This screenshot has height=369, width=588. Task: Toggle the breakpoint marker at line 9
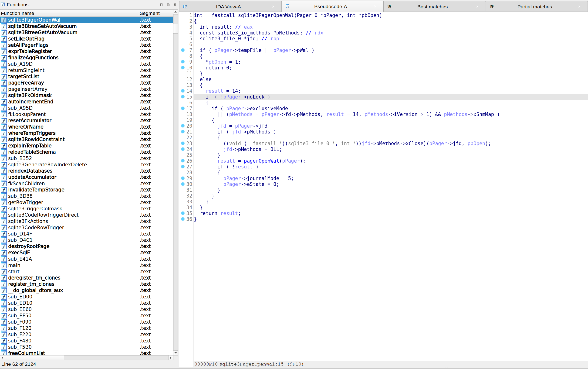coord(183,62)
